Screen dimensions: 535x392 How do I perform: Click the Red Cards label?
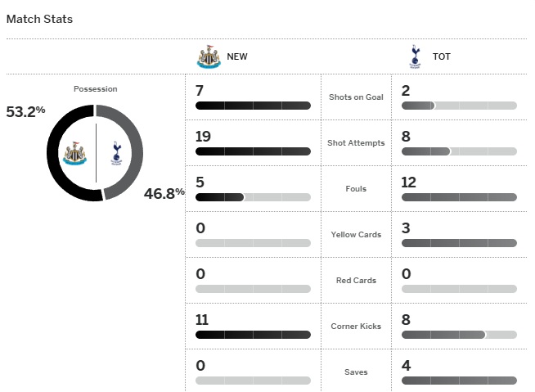pos(356,281)
